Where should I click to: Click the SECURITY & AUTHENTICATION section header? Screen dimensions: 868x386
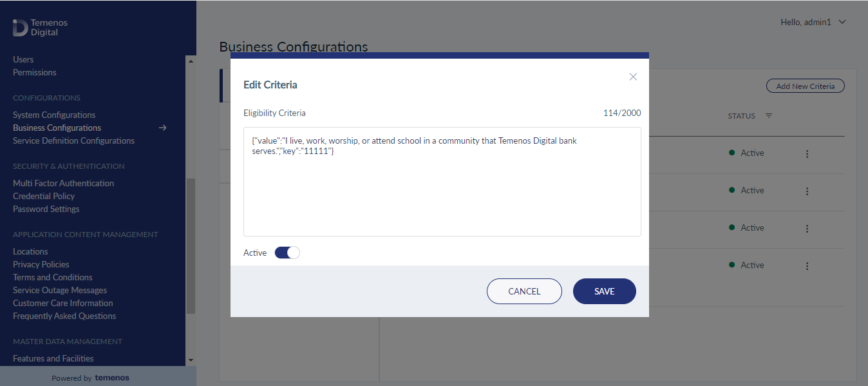click(69, 166)
